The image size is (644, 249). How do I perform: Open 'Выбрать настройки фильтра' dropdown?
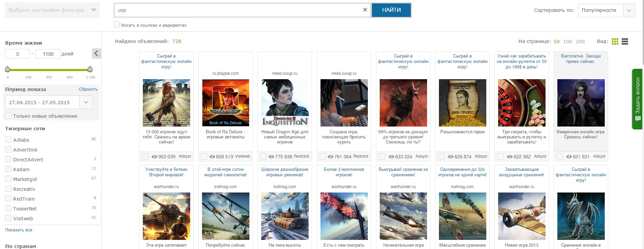click(52, 10)
